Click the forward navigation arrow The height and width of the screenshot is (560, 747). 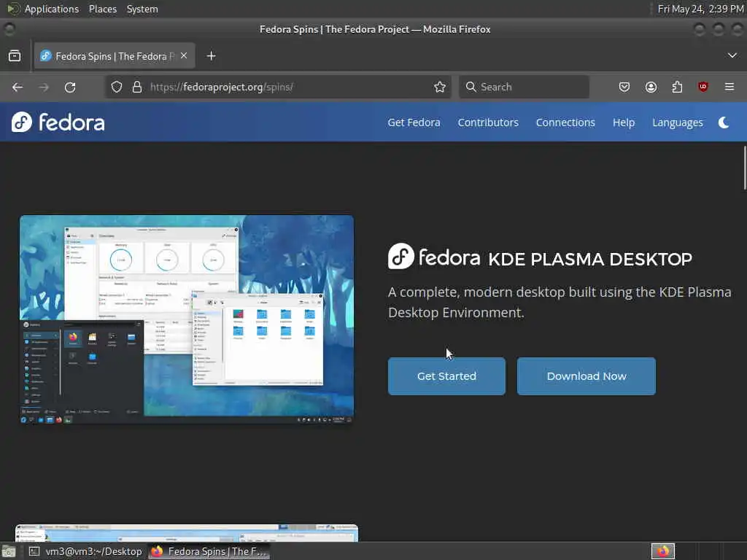(44, 87)
